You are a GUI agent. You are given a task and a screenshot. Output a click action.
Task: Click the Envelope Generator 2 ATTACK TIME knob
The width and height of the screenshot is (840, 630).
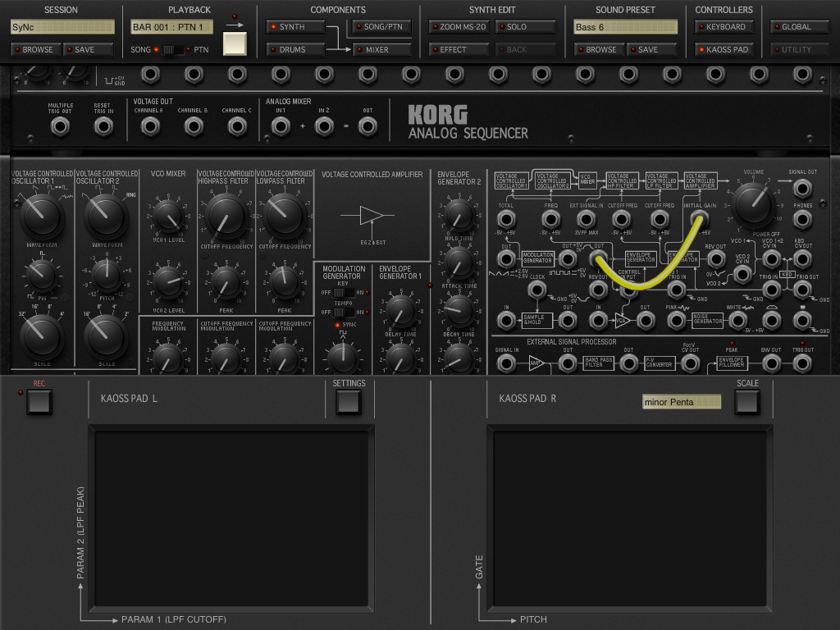(459, 262)
